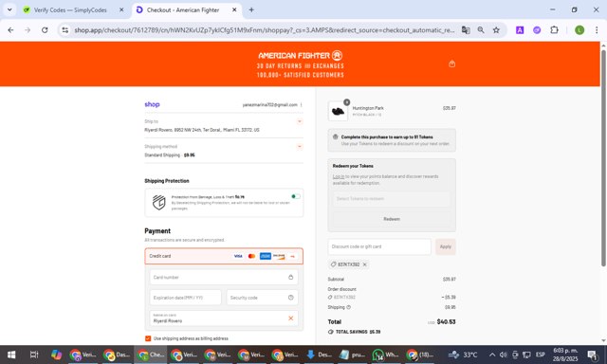
Task: Bookmark this page with the star
Action: pos(496,29)
